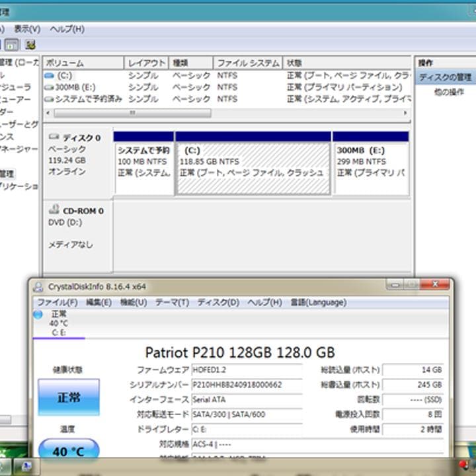Viewport: 476px width, 476px height.
Task: Click Patriot P210 128GB model title
Action: click(240, 352)
